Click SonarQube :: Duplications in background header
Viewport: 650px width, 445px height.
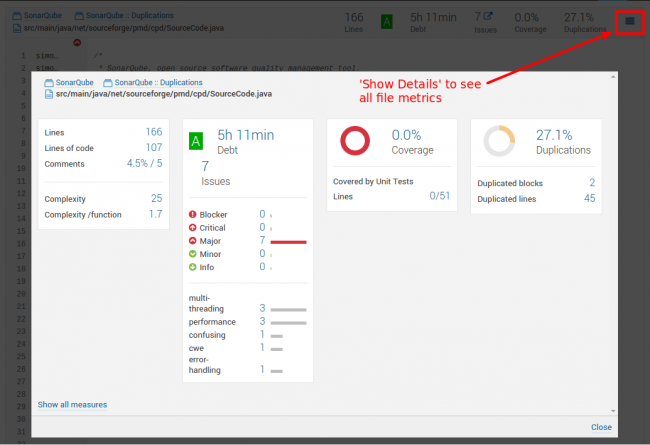pyautogui.click(x=129, y=16)
